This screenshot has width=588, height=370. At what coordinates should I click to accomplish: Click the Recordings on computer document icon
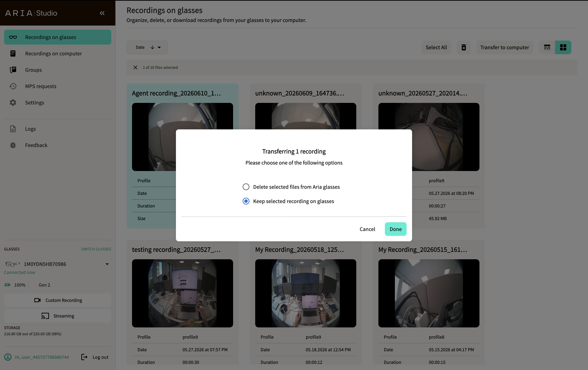(x=13, y=53)
